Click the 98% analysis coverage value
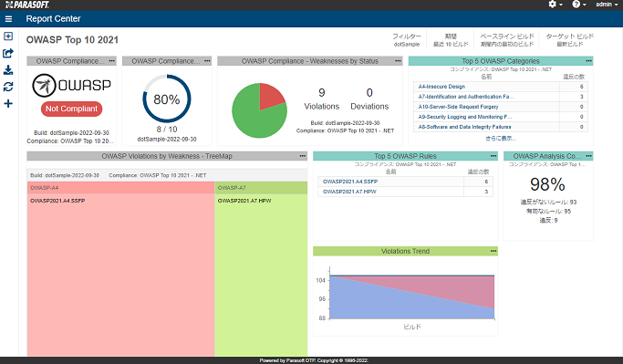Viewport: 623px width, 364px height. (547, 184)
